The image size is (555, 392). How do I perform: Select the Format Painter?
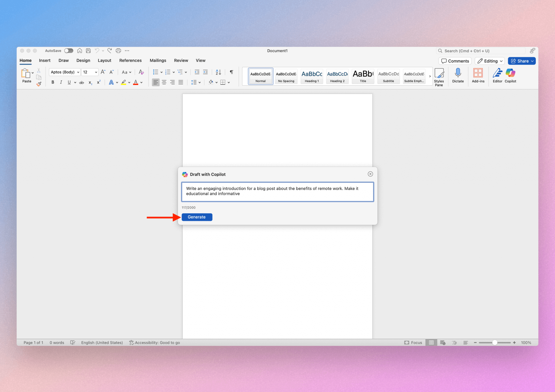click(39, 84)
